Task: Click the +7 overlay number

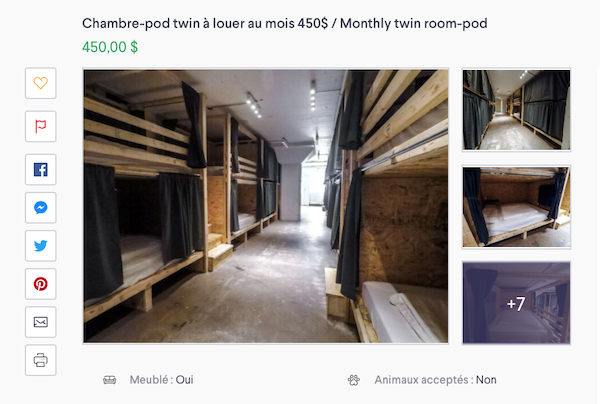Action: pyautogui.click(x=516, y=304)
